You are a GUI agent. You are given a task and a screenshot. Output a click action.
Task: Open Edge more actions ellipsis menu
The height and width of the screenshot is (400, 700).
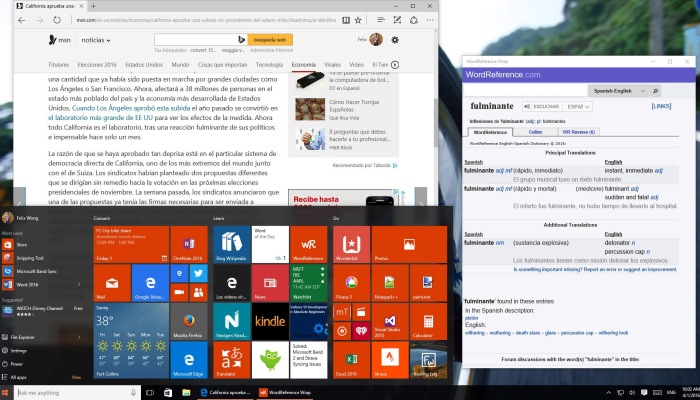tap(429, 20)
